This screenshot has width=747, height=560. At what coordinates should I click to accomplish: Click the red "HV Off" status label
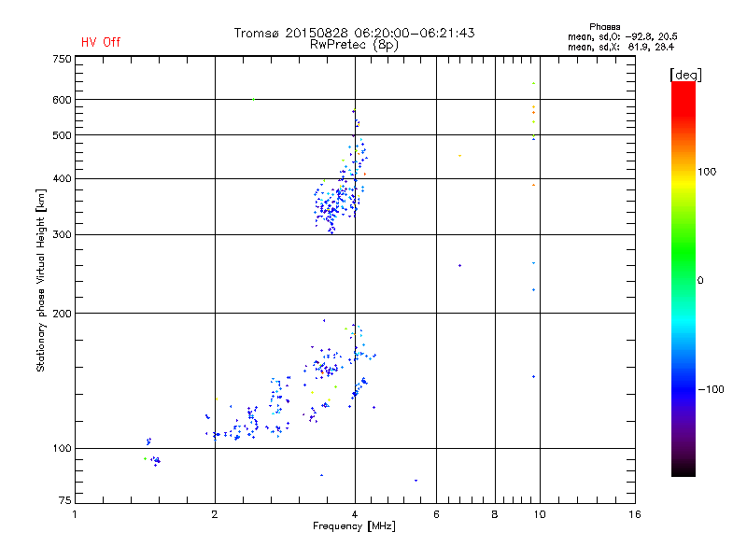pyautogui.click(x=101, y=42)
